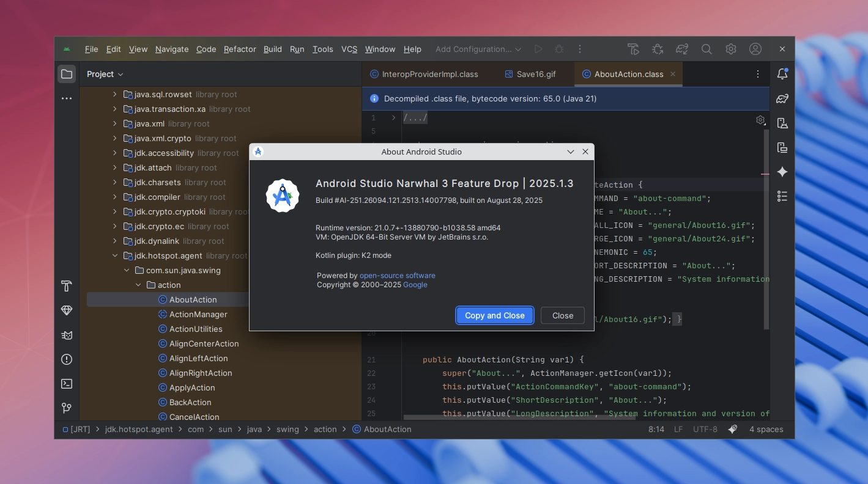Open the Refactor menu
The image size is (868, 484).
(240, 49)
